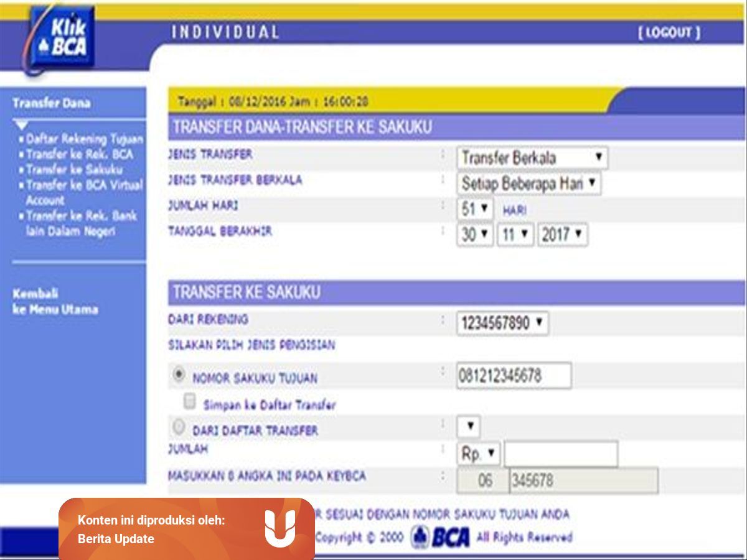Viewport: 747px width, 560px height.
Task: Select Nomor Sakuku Tujuan radio button
Action: 179,375
